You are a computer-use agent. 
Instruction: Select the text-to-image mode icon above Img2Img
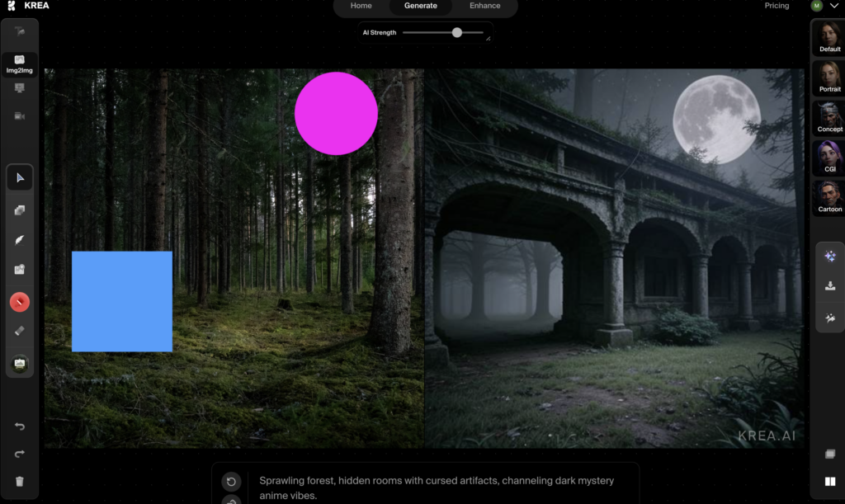[x=20, y=32]
